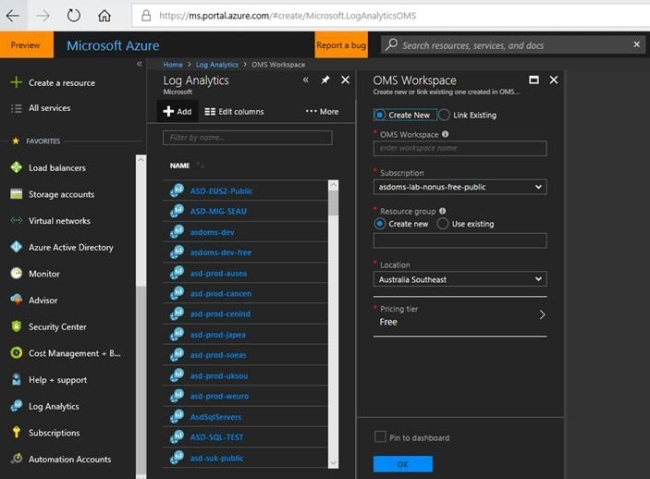Click the padlock icon in the address bar
This screenshot has width=650, height=479.
point(146,16)
